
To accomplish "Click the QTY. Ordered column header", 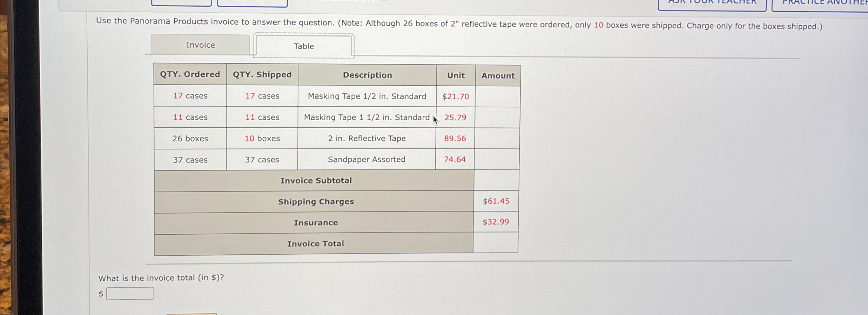I will (x=190, y=74).
